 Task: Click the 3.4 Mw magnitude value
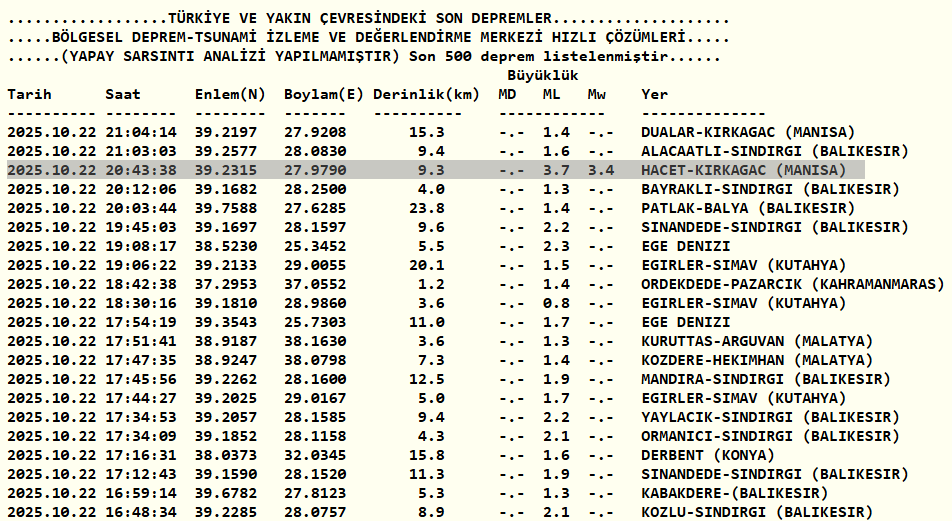tap(601, 171)
